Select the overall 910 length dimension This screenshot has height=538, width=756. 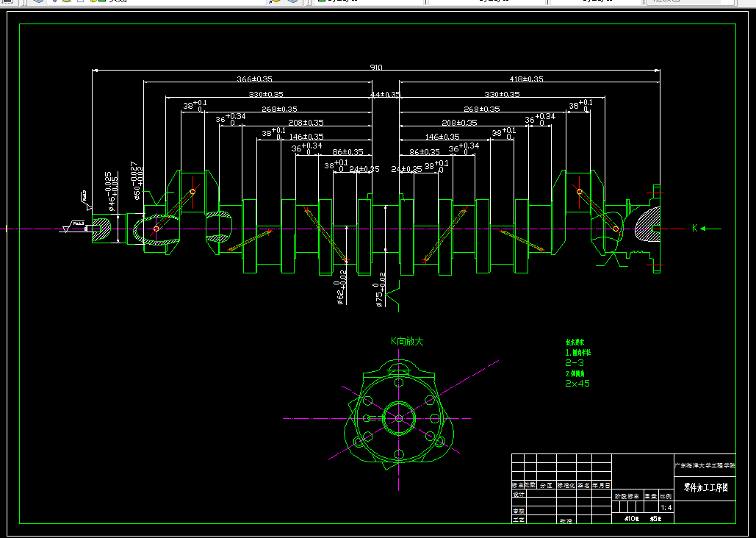[376, 67]
